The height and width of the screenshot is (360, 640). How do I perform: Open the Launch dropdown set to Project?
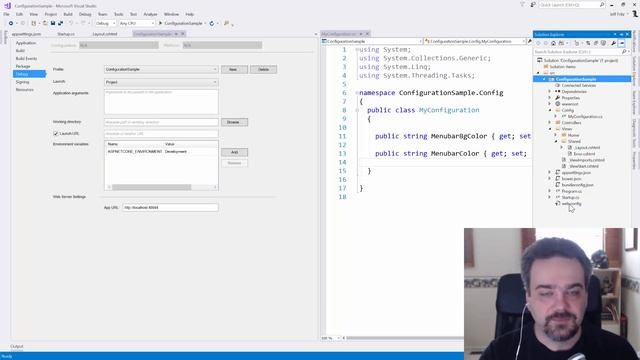161,82
